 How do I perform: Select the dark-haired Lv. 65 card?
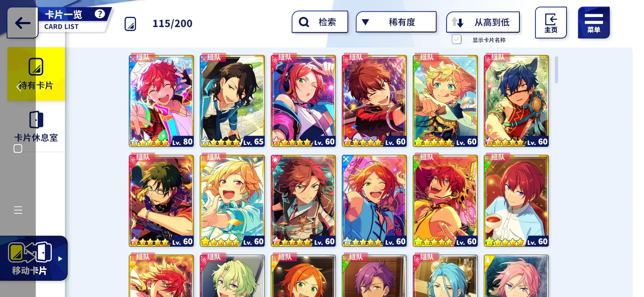click(x=232, y=101)
